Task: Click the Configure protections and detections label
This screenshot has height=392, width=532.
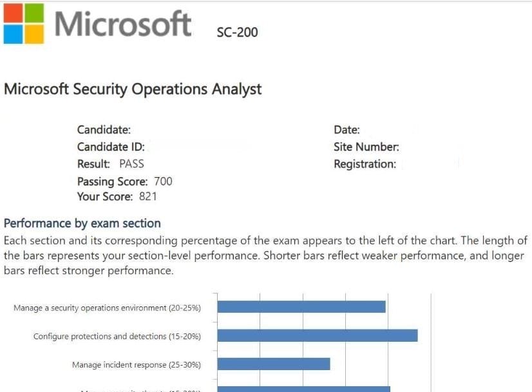Action: 117,337
